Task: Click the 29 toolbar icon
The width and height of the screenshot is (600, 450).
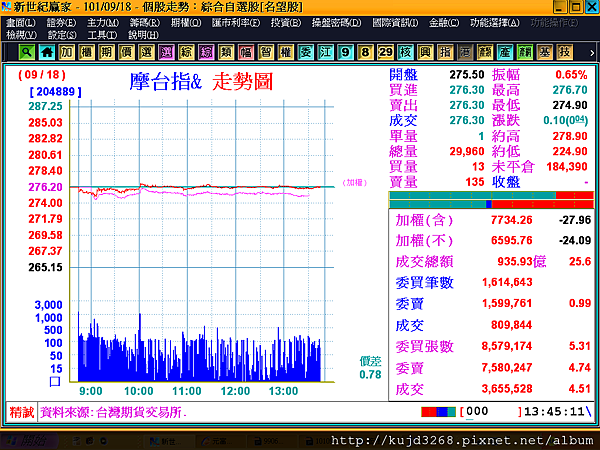Action: [385, 52]
